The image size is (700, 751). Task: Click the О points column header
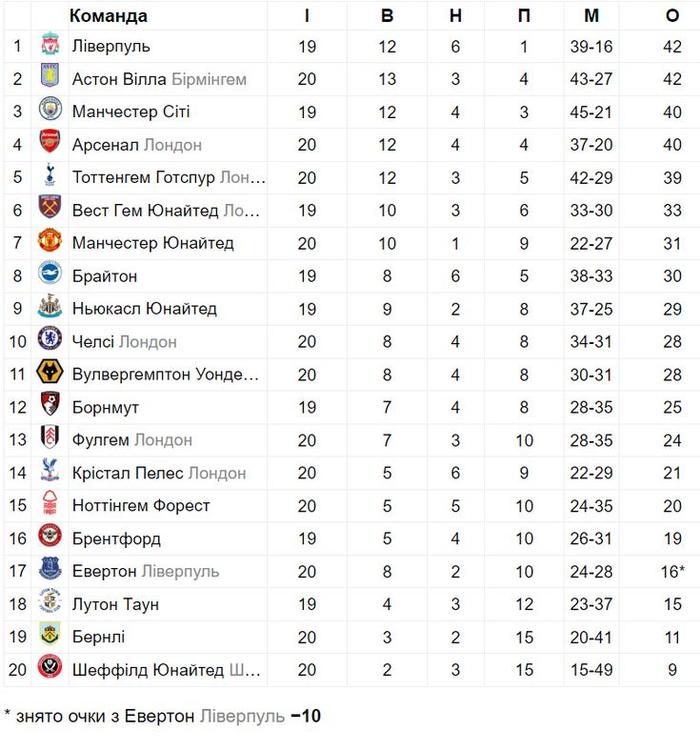[672, 16]
